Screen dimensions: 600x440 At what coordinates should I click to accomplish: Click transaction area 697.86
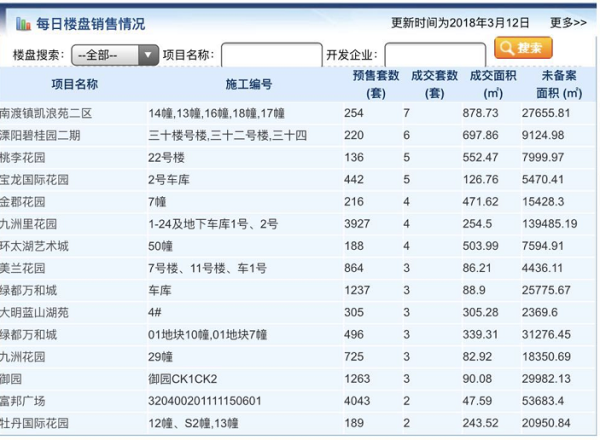(x=481, y=135)
